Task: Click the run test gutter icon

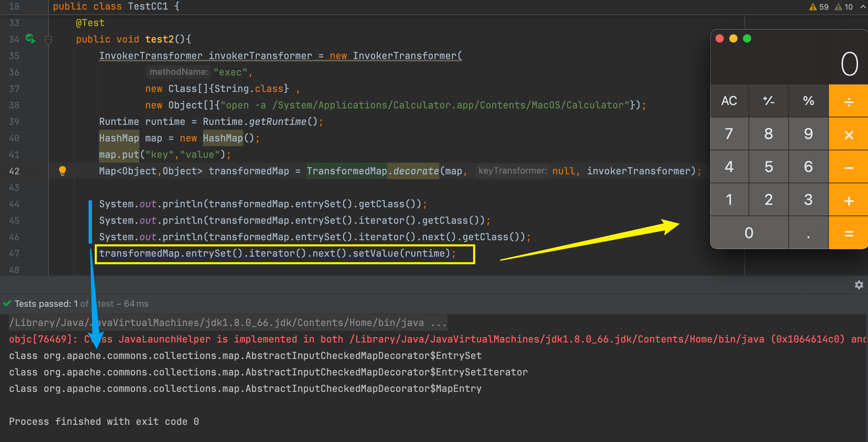Action: click(30, 39)
